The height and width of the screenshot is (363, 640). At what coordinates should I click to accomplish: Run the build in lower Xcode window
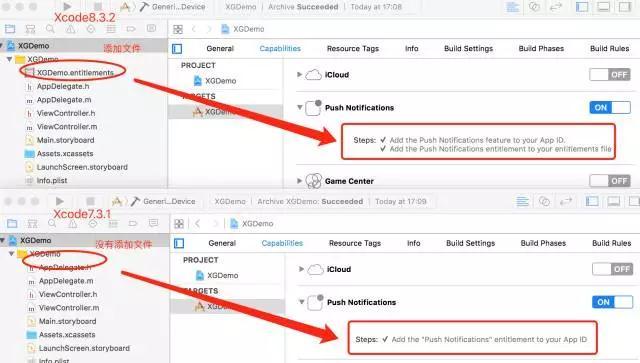60,201
